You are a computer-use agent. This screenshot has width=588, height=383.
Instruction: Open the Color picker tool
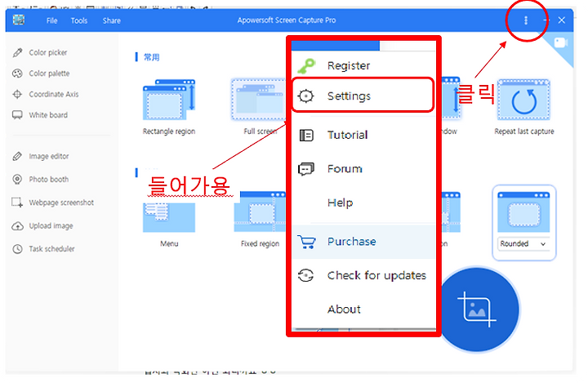tap(40, 52)
